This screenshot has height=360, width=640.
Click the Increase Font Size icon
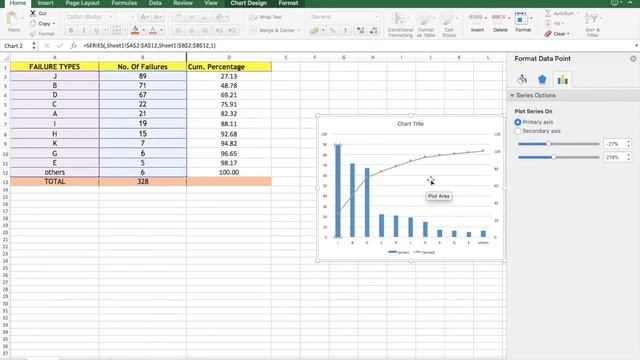144,17
